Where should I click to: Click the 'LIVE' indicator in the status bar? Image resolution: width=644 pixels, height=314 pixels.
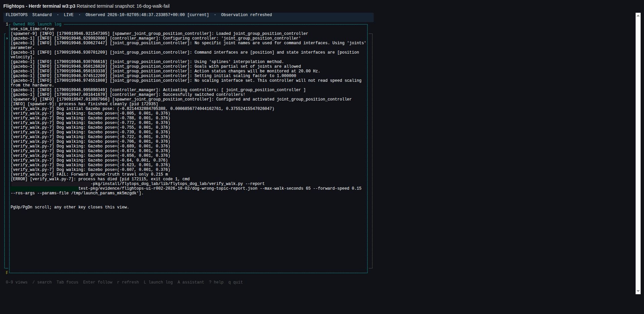click(68, 15)
